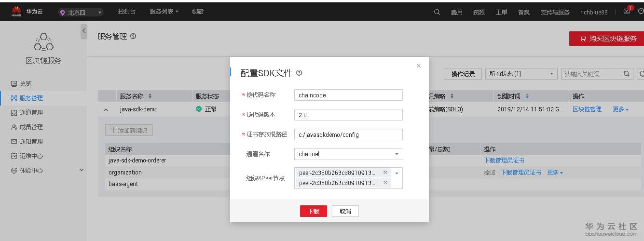Click 添加 in the organization row
Image resolution: width=644 pixels, height=241 pixels.
(x=490, y=172)
